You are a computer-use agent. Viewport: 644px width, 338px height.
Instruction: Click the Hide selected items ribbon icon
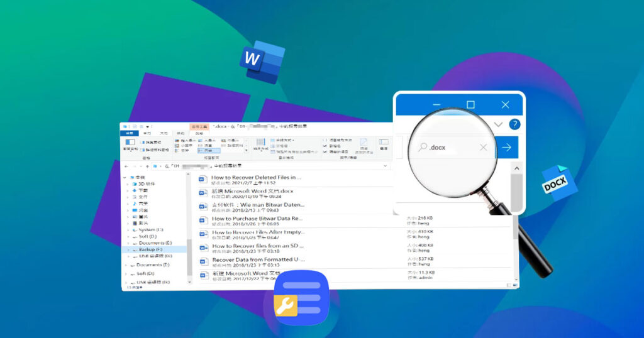pos(364,146)
